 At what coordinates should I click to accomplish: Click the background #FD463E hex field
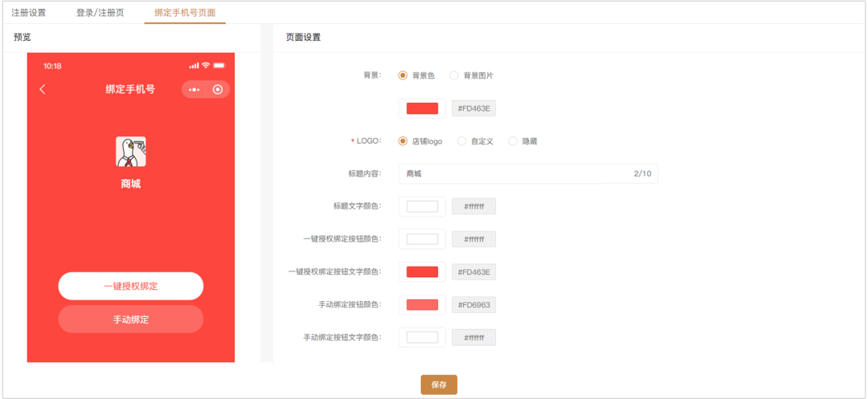click(x=474, y=108)
